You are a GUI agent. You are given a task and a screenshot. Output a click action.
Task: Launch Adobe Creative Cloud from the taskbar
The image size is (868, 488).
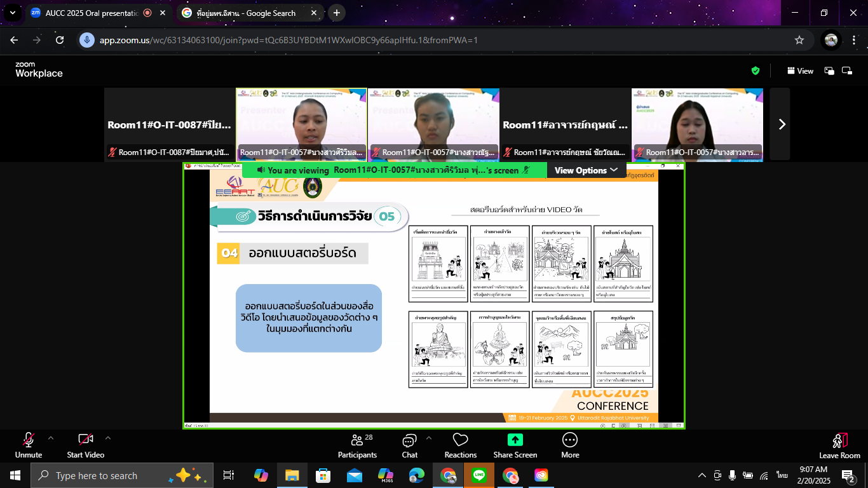(541, 475)
